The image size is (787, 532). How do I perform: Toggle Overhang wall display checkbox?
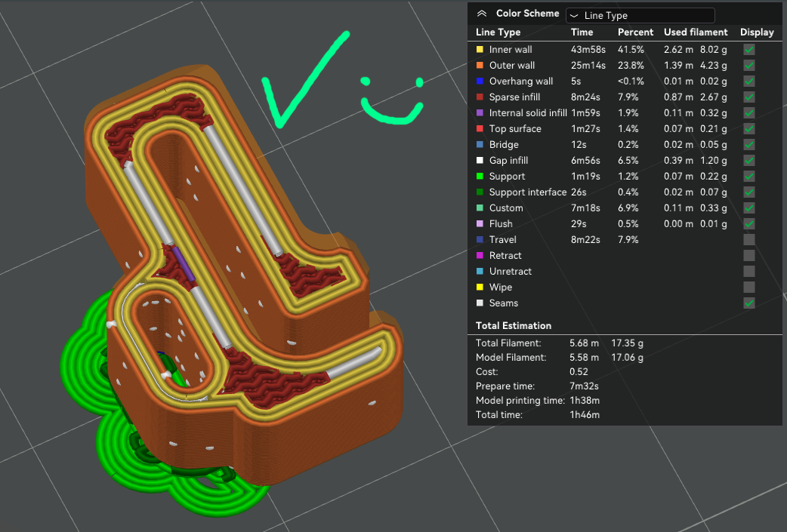point(748,81)
